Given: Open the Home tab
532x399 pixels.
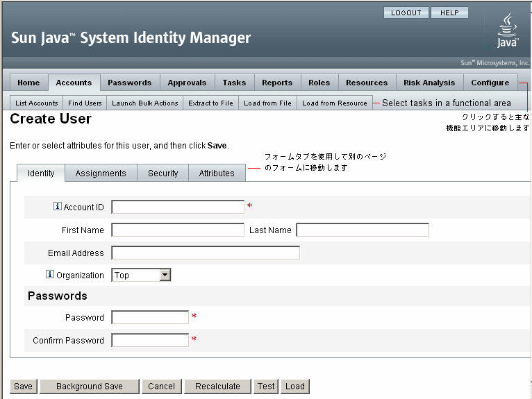Looking at the screenshot, I should pos(29,83).
